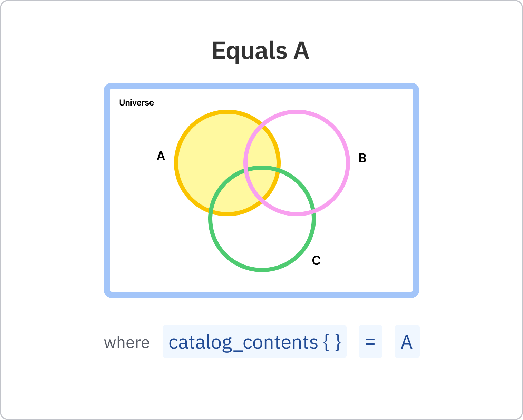
Task: Click the curly braces in the catalog_contents chip
Action: [x=332, y=342]
